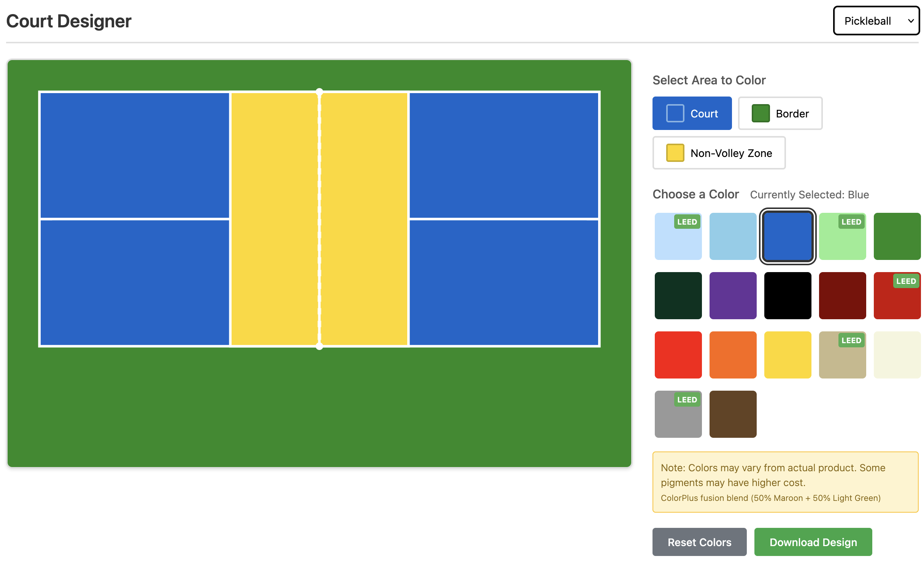The image size is (924, 567).
Task: Select the brown color swatch
Action: [733, 414]
